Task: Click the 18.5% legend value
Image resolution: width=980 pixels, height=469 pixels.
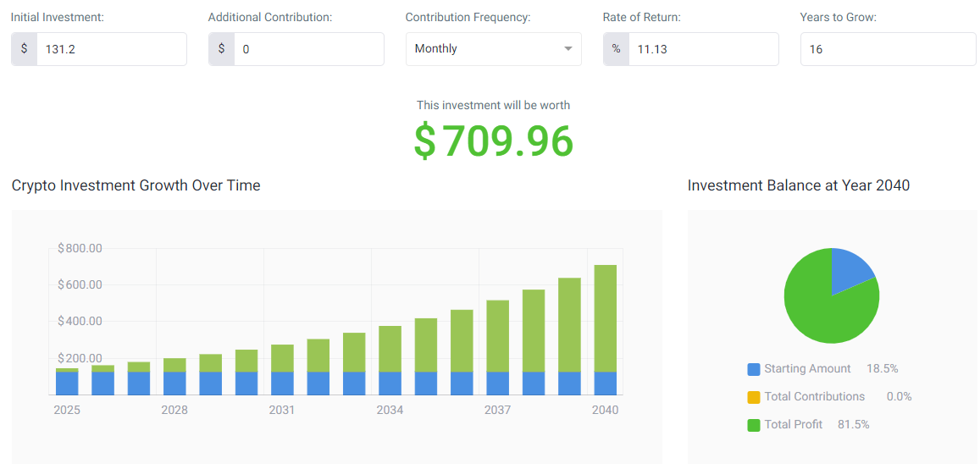Action: click(x=883, y=369)
